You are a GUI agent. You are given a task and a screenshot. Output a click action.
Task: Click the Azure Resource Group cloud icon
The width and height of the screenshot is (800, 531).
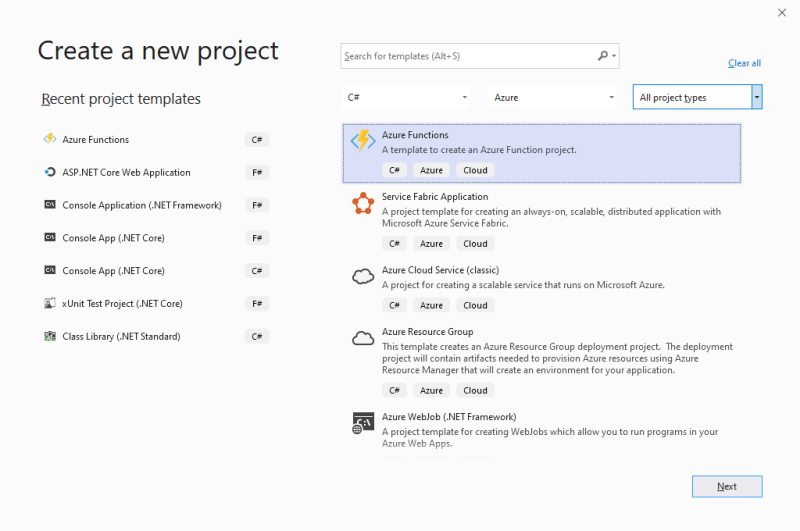point(363,338)
